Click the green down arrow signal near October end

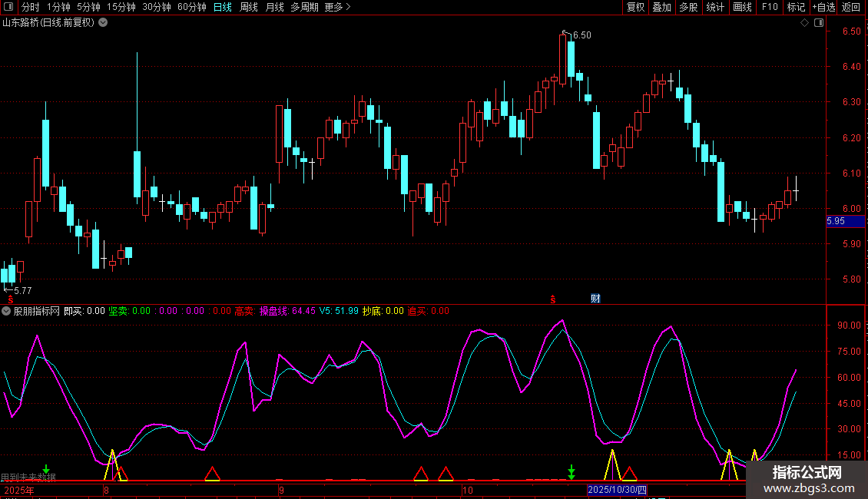(x=571, y=472)
